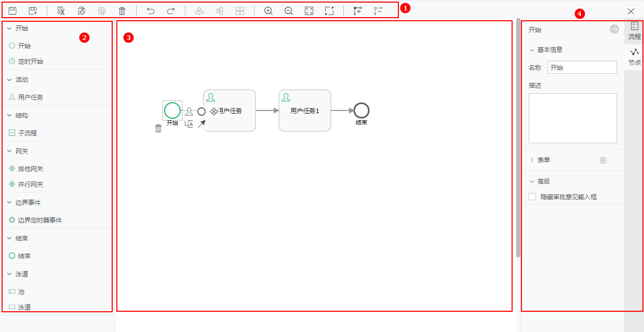Image resolution: width=644 pixels, height=332 pixels.
Task: Click the undo arrow in the toolbar
Action: (x=151, y=11)
